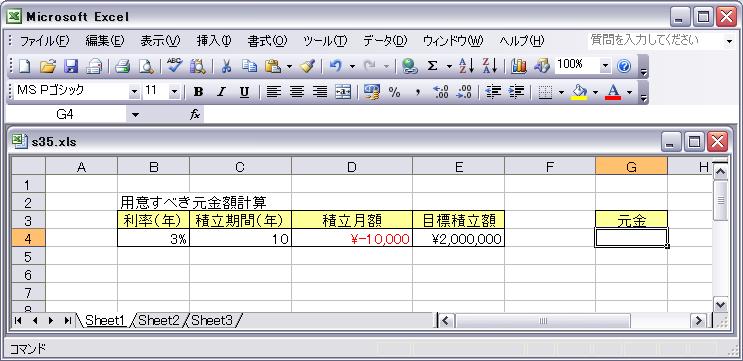Image resolution: width=743 pixels, height=361 pixels.
Task: Open Print Preview
Action: point(146,67)
